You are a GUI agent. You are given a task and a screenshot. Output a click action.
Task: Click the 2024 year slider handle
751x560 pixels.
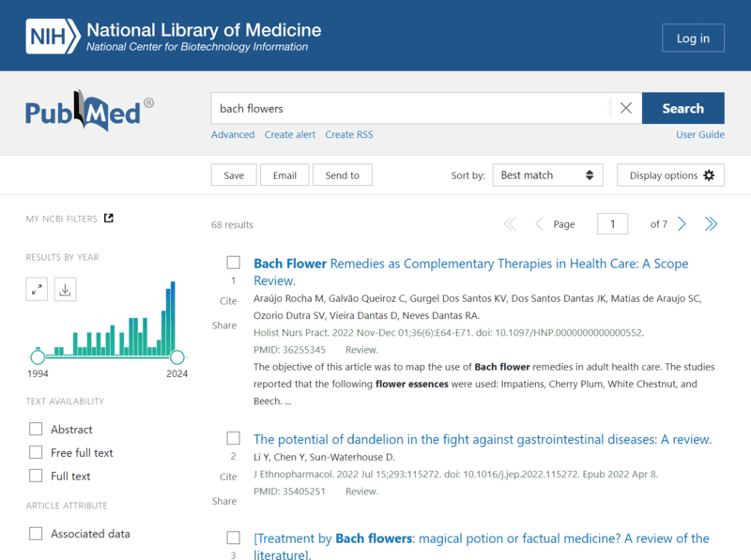click(x=177, y=357)
